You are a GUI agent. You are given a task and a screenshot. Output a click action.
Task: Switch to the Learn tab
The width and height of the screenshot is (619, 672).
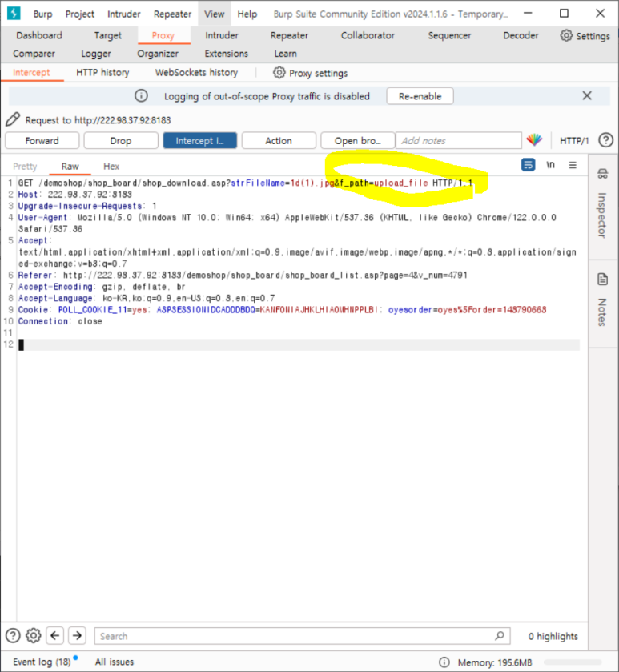[x=285, y=54]
